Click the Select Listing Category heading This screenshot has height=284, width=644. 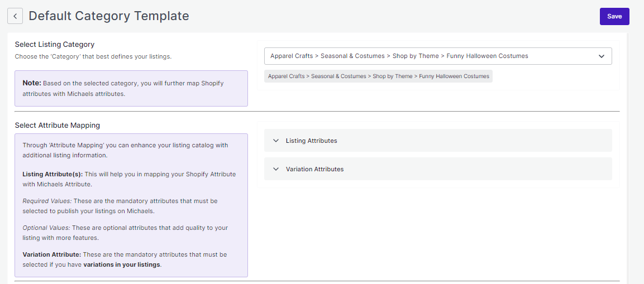[x=55, y=44]
